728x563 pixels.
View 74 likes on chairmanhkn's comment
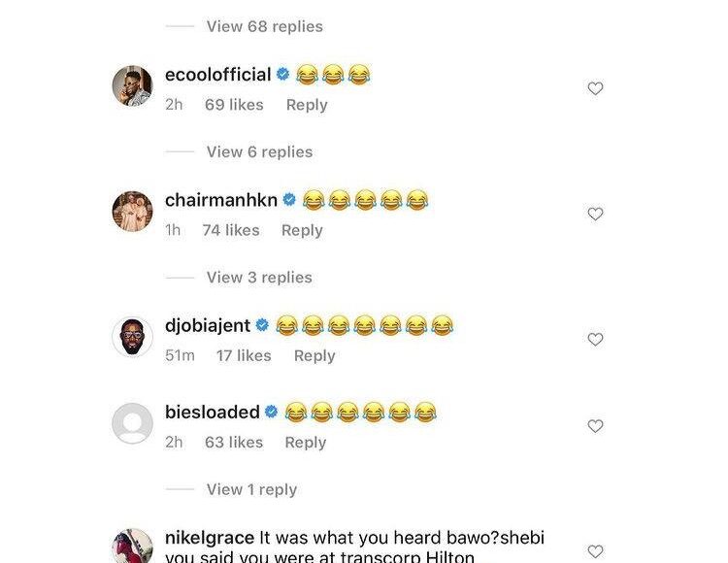(231, 230)
